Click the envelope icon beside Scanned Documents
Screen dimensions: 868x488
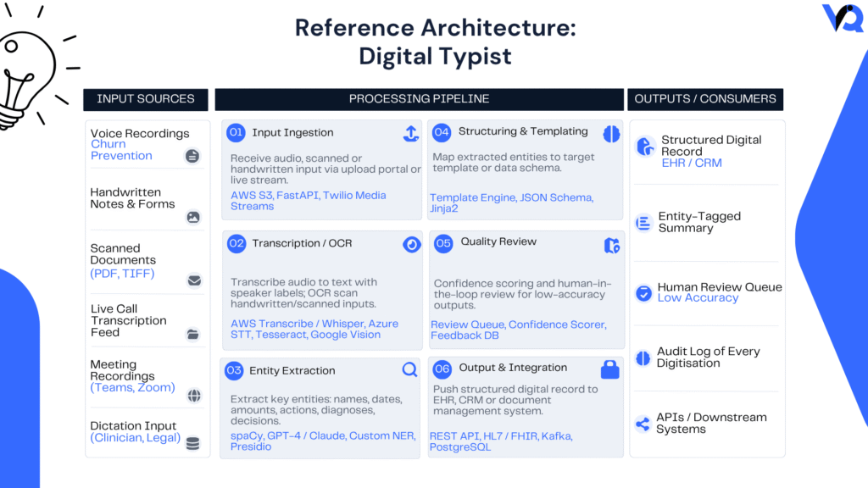tap(194, 280)
